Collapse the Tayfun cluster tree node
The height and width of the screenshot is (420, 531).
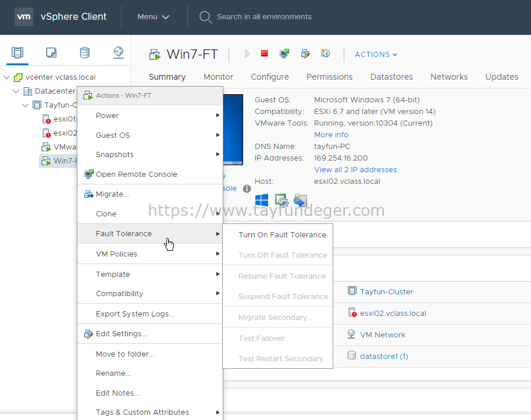point(25,105)
